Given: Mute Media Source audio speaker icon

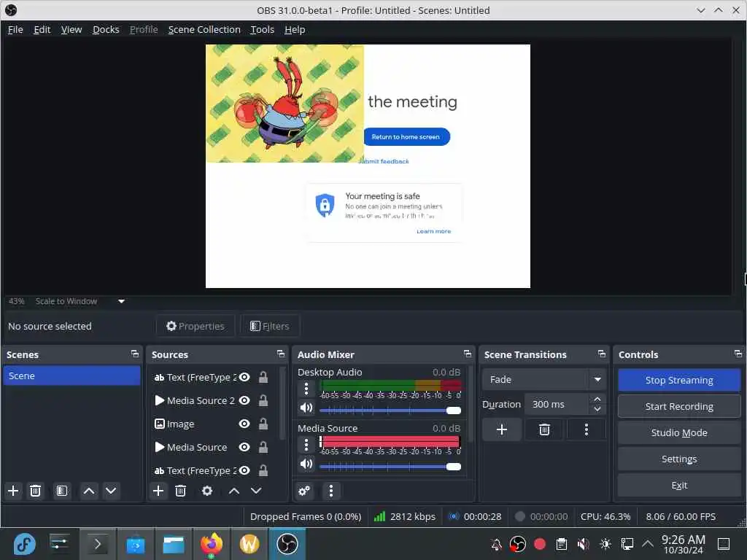Looking at the screenshot, I should click(306, 464).
